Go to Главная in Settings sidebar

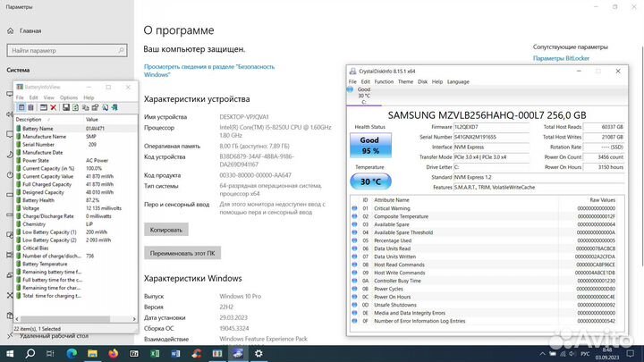30,30
